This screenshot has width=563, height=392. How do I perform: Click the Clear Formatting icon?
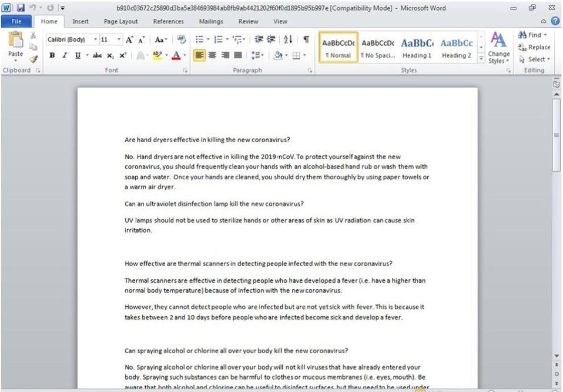[181, 39]
